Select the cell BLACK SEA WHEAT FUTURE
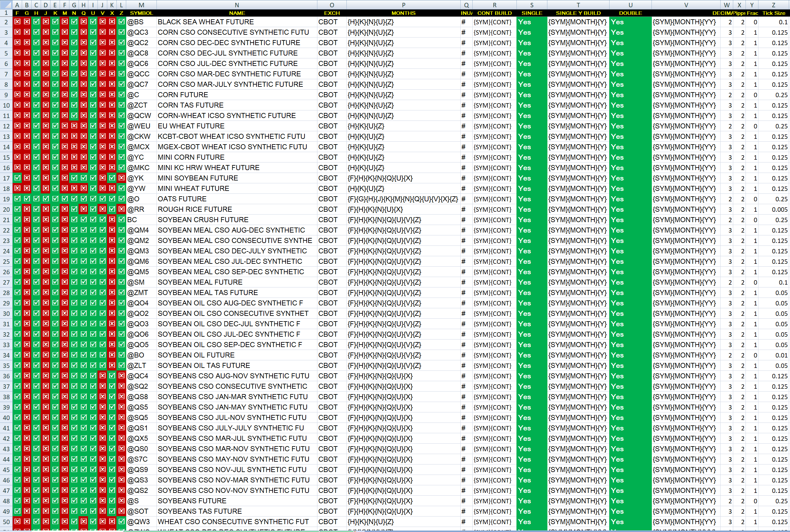790x532 pixels. click(x=237, y=22)
